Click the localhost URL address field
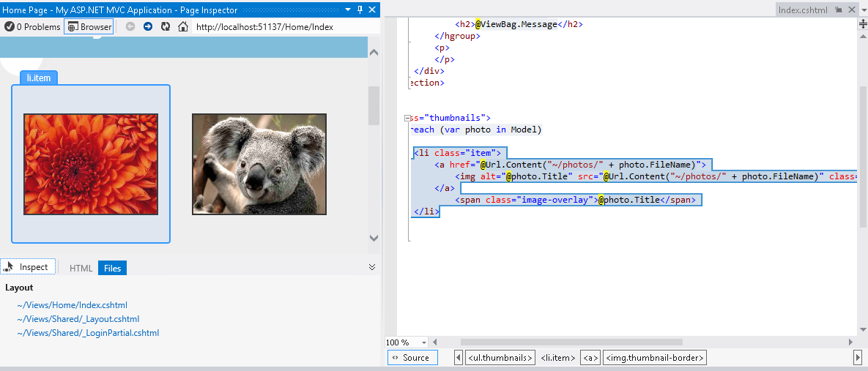This screenshot has height=371, width=868. (x=278, y=27)
